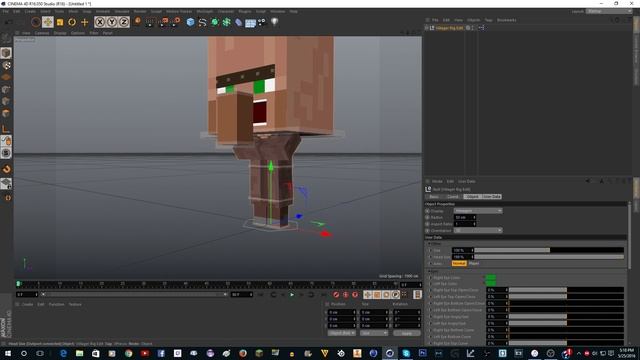Switch to Points mode in left palette

point(6,89)
